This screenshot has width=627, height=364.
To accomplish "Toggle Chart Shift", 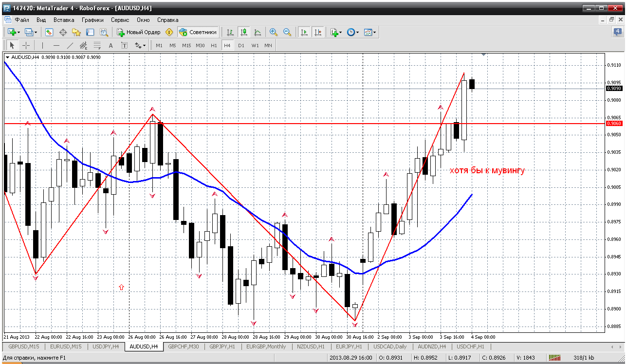I will click(318, 32).
